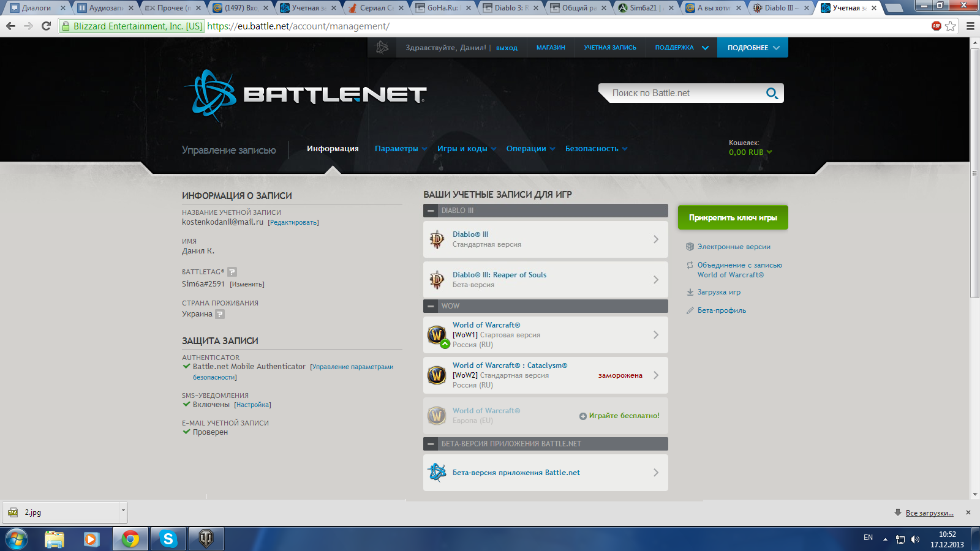Click Настройка next to SMS notifications
The image size is (980, 551).
pos(252,405)
